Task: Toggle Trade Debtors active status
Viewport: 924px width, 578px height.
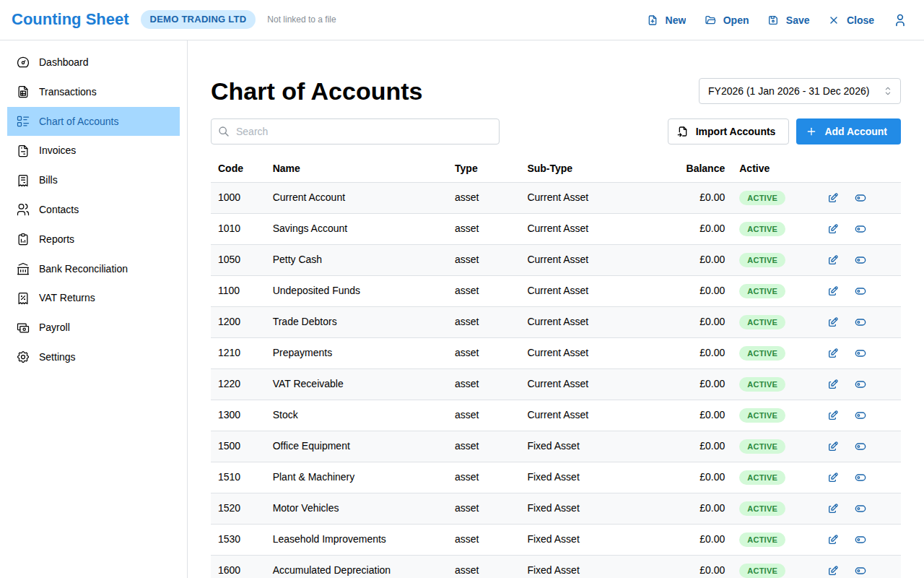Action: point(860,322)
